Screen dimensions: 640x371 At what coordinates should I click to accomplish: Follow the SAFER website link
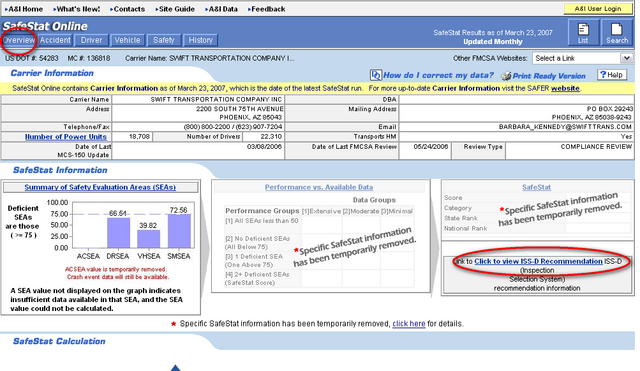[565, 88]
